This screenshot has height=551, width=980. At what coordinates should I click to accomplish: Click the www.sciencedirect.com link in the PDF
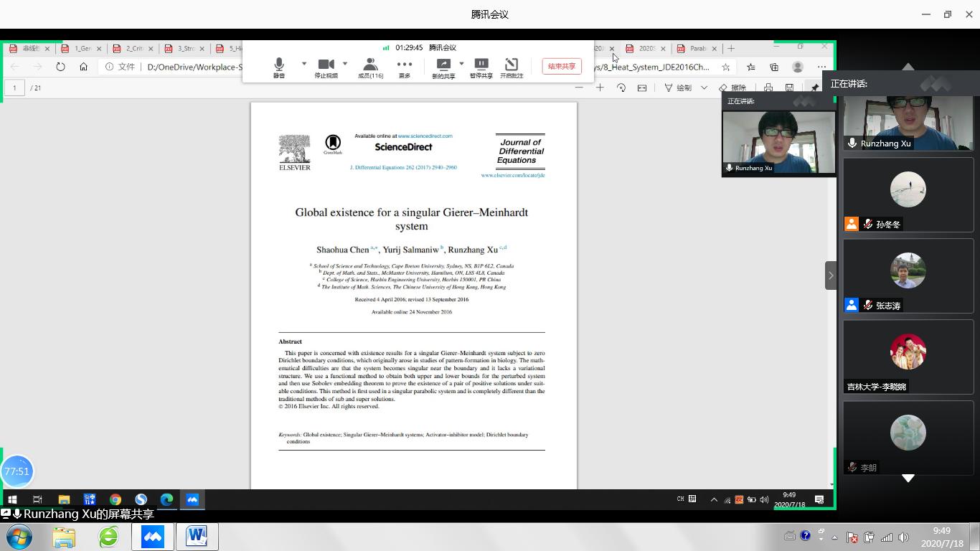click(425, 136)
